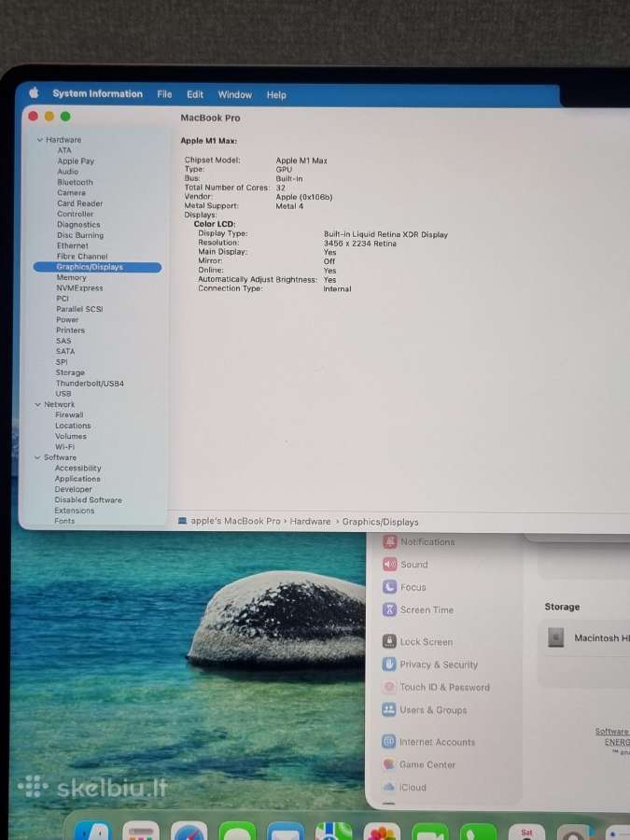Collapse the Hardware section in sidebar
The height and width of the screenshot is (840, 630).
pyautogui.click(x=39, y=140)
